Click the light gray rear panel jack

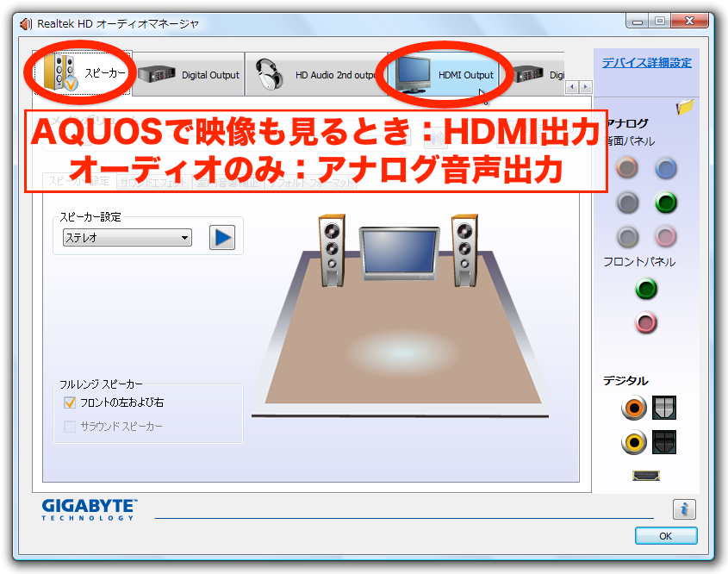[x=628, y=237]
